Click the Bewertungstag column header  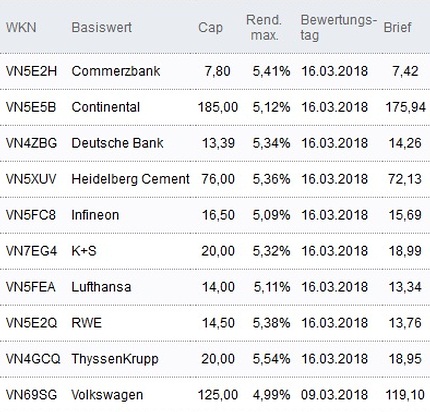[x=338, y=27]
